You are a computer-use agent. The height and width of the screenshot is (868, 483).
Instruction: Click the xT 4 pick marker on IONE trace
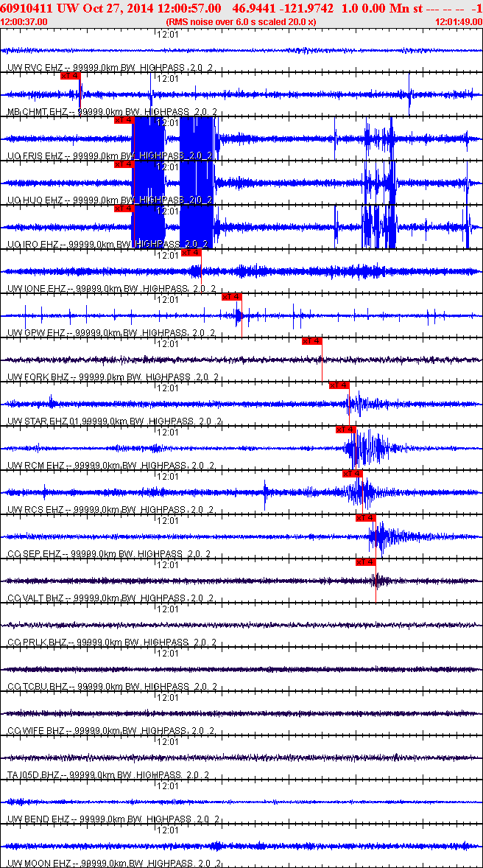[x=191, y=253]
